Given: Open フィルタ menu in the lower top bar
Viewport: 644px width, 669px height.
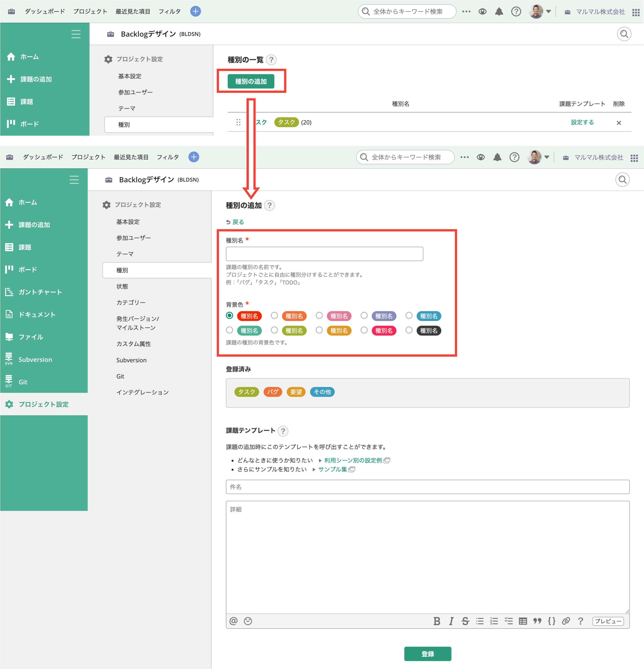Looking at the screenshot, I should tap(168, 157).
